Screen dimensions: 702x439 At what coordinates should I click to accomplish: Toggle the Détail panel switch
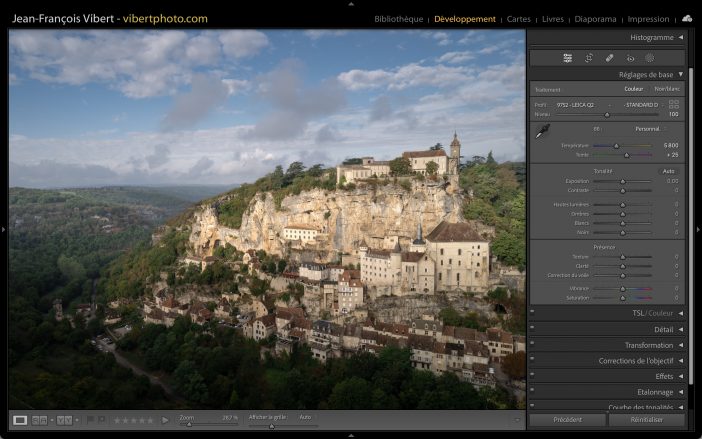pyautogui.click(x=532, y=329)
